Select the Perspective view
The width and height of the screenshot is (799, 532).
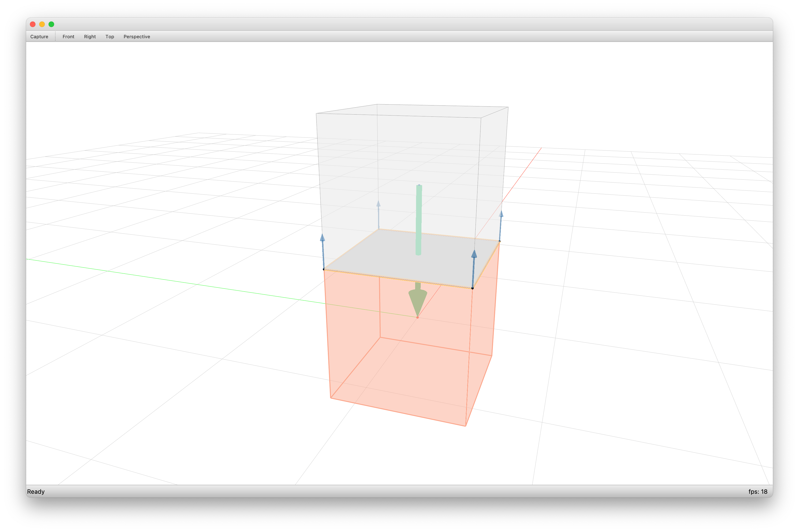coord(137,37)
